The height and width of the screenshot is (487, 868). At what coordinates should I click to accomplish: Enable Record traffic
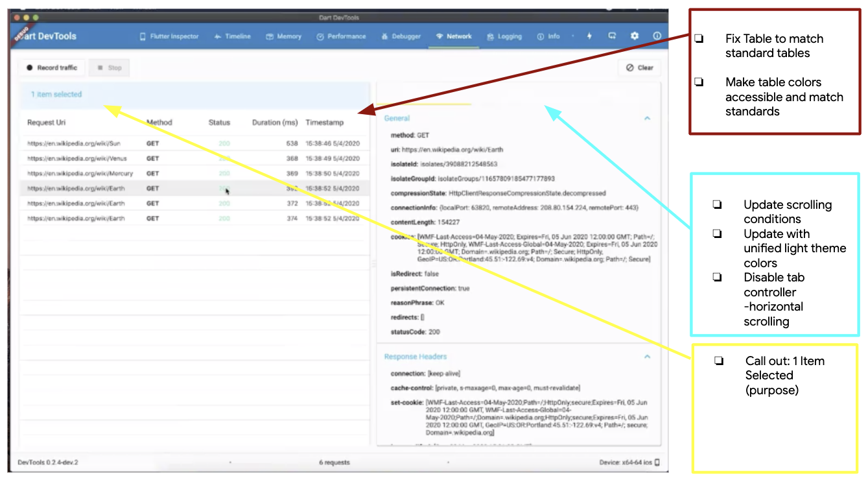point(51,67)
